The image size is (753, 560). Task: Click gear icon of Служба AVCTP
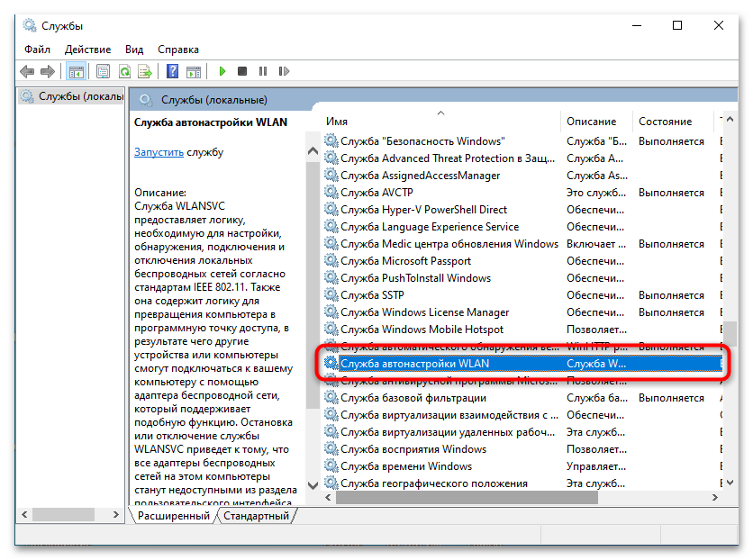coord(331,193)
